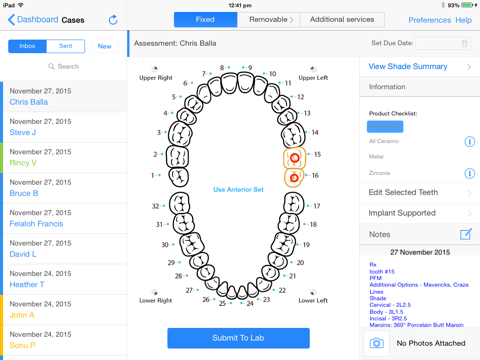
Task: Select upper molar tooth 15
Action: tap(294, 157)
